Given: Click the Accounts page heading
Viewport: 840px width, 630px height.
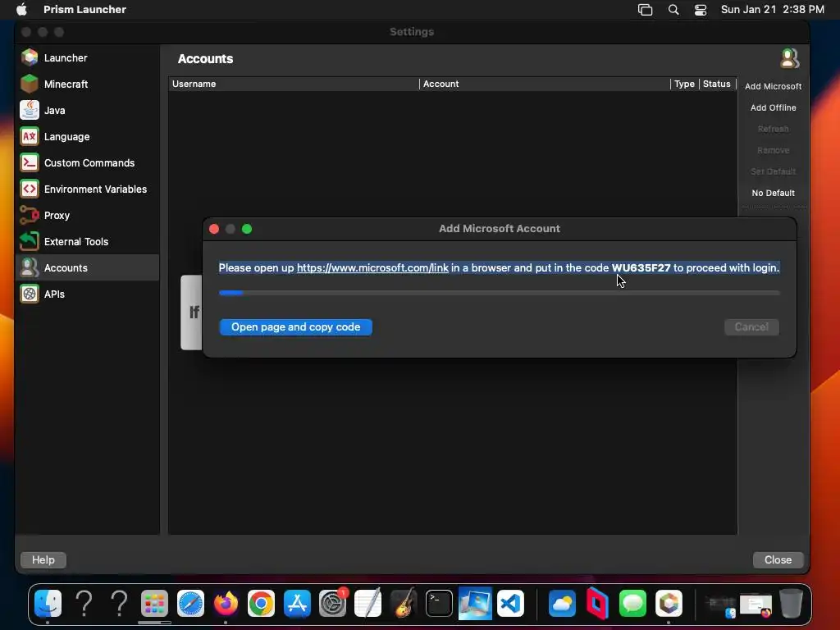Looking at the screenshot, I should 205,58.
